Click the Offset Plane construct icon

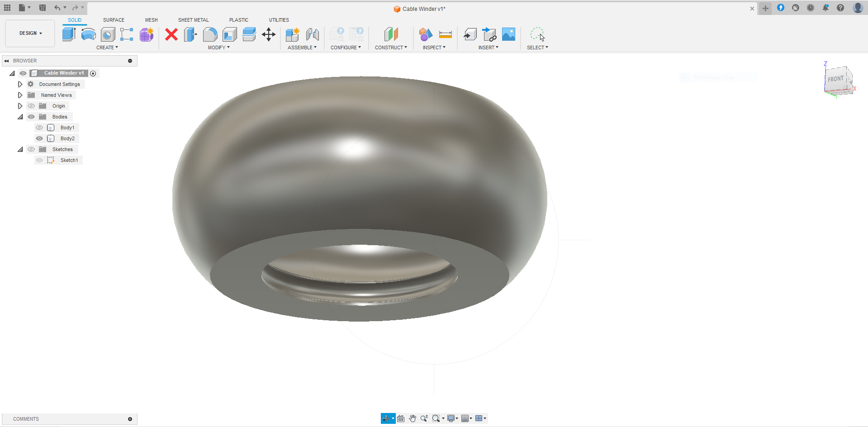click(391, 34)
